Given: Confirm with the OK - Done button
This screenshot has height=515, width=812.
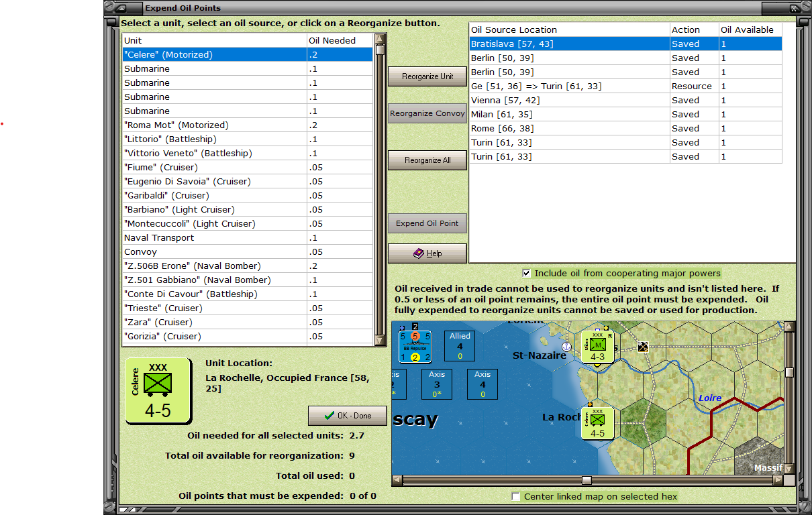Looking at the screenshot, I should pos(348,416).
